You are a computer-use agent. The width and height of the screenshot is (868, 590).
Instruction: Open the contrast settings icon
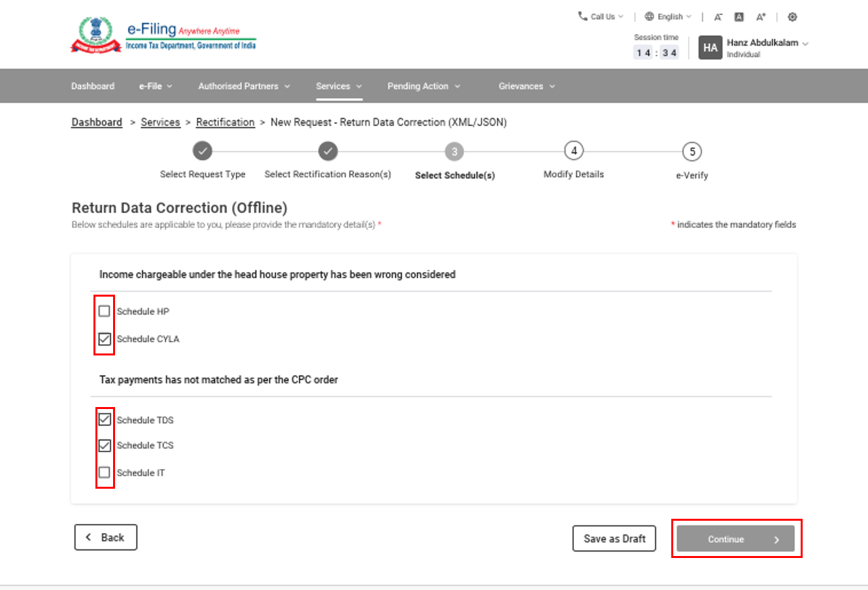tap(792, 17)
